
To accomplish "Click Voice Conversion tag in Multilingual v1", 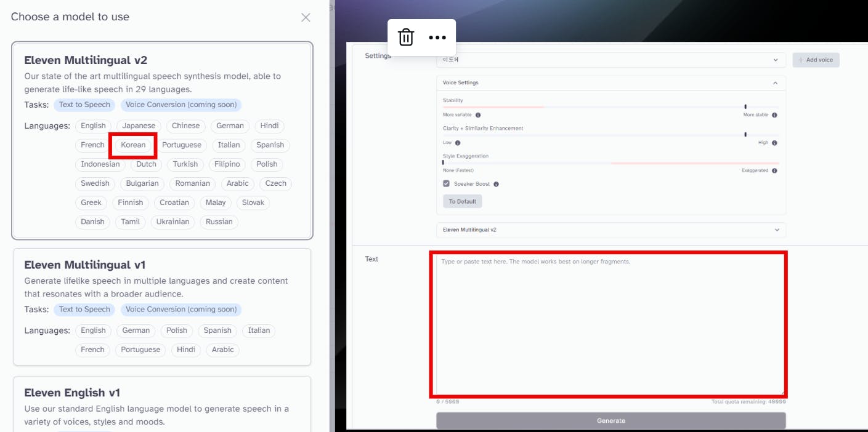I will tap(181, 310).
